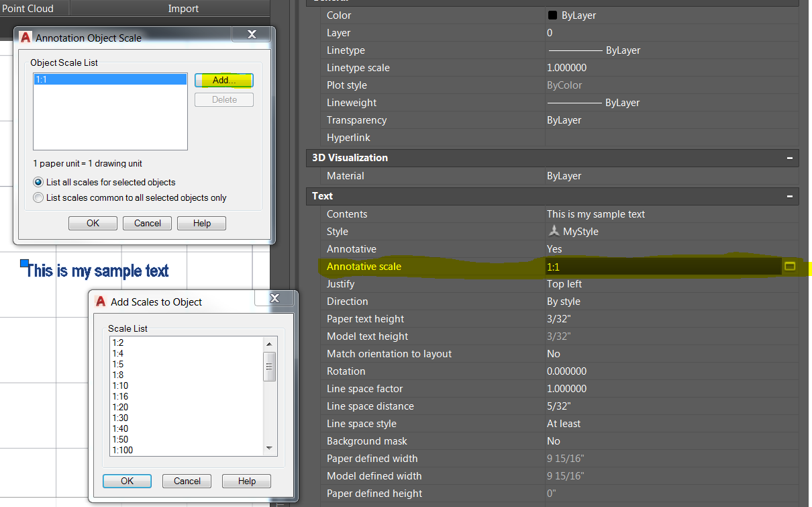This screenshot has height=507, width=812.
Task: Click the Add button to add object scales
Action: point(223,79)
